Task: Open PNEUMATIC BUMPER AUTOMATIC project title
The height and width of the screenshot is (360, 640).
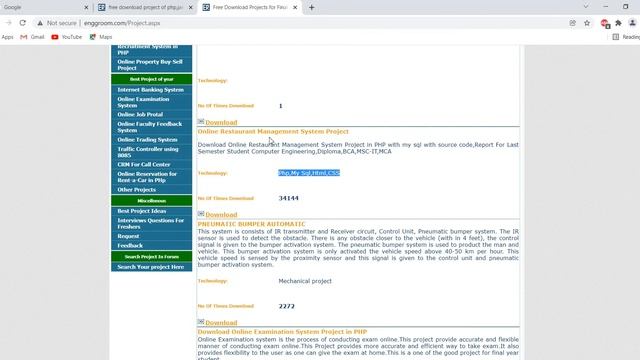Action: pos(251,224)
